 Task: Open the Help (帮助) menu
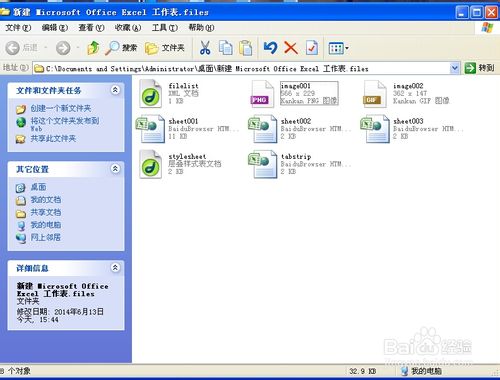pyautogui.click(x=201, y=28)
